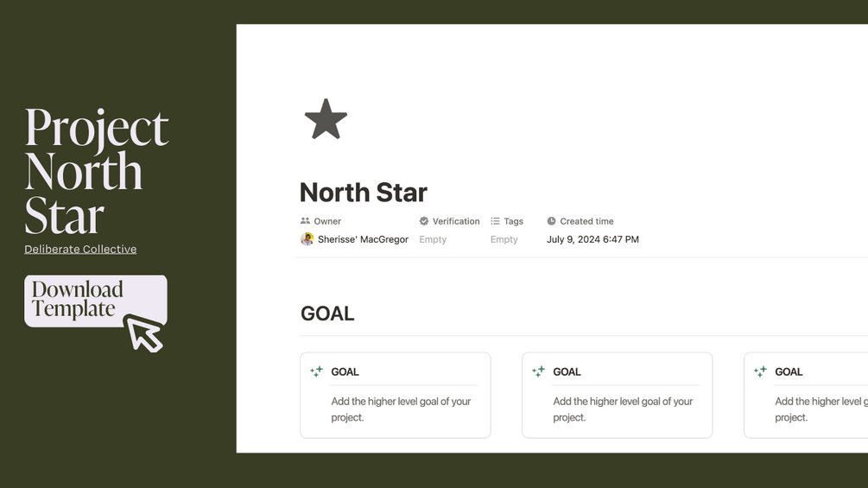Click sparkle icon in second GOAL card

coord(539,371)
